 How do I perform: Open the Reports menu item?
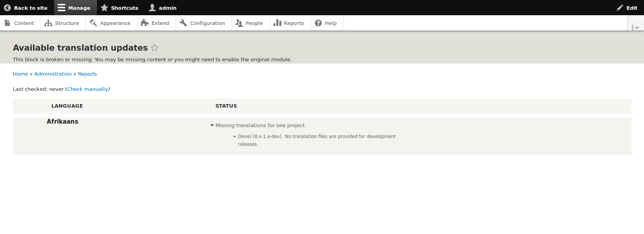289,23
